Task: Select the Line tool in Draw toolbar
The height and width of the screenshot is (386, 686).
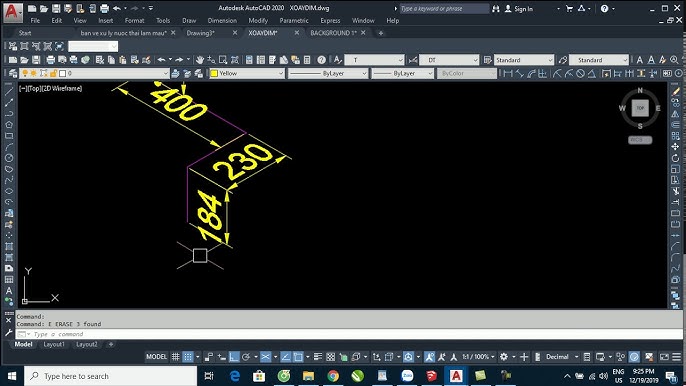Action: coord(9,91)
